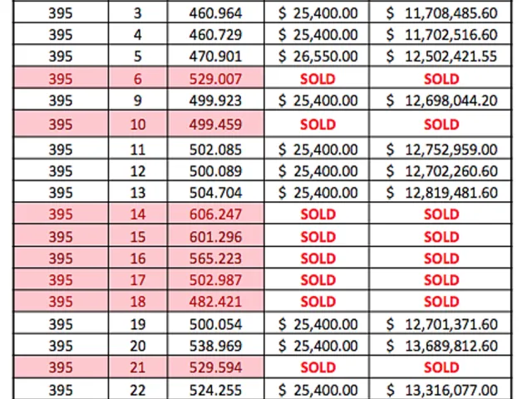Viewport: 532px width, 399px height.
Task: Click the total $12,701,371.60
Action: 441,324
